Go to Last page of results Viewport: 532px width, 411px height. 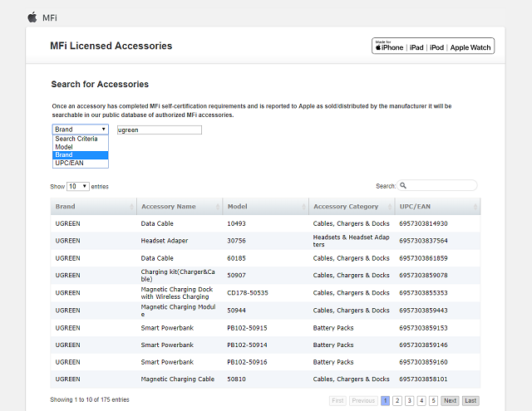(x=470, y=400)
